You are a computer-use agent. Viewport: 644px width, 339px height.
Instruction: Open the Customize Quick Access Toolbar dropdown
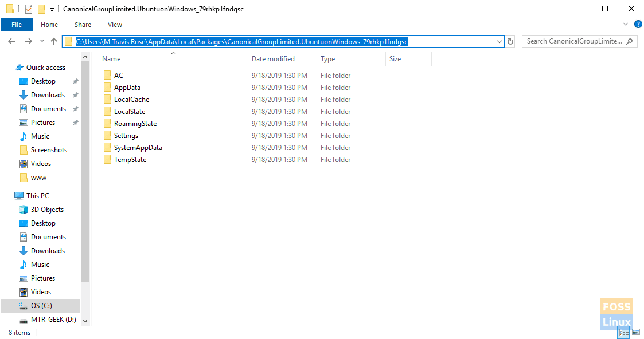pos(52,9)
